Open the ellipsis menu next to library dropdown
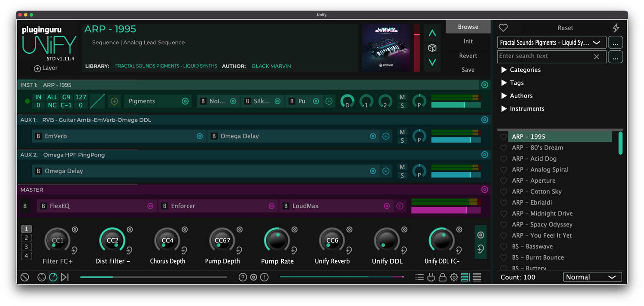This screenshot has height=306, width=644. (616, 43)
